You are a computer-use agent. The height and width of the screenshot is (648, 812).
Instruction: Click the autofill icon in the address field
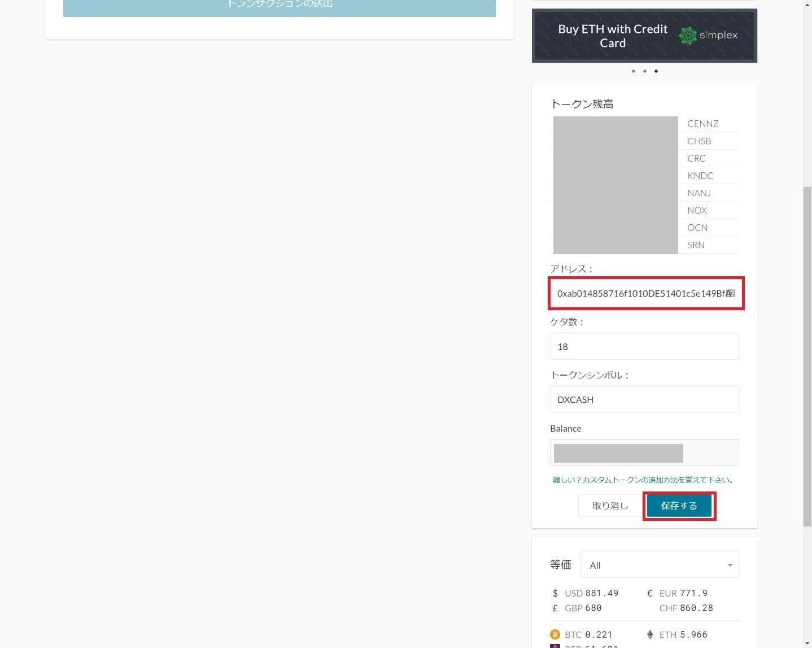[x=731, y=293]
